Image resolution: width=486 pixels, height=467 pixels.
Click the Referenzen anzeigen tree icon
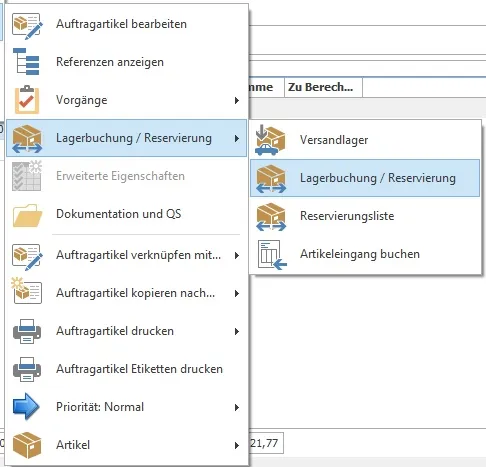coord(26,62)
